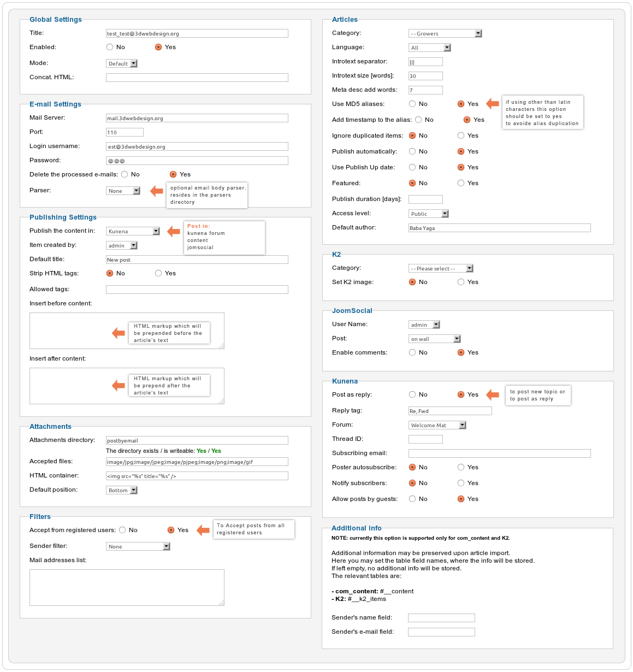This screenshot has width=633, height=672.
Task: Select Yes for Enabled in Global Settings
Action: (158, 47)
